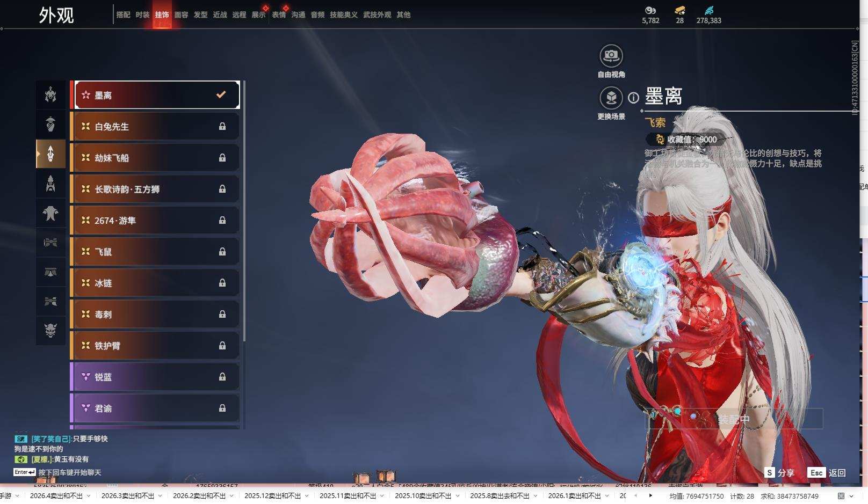
Task: Open dropdown on 2026.4卖出和不出 sheet tab
Action: pos(88,496)
